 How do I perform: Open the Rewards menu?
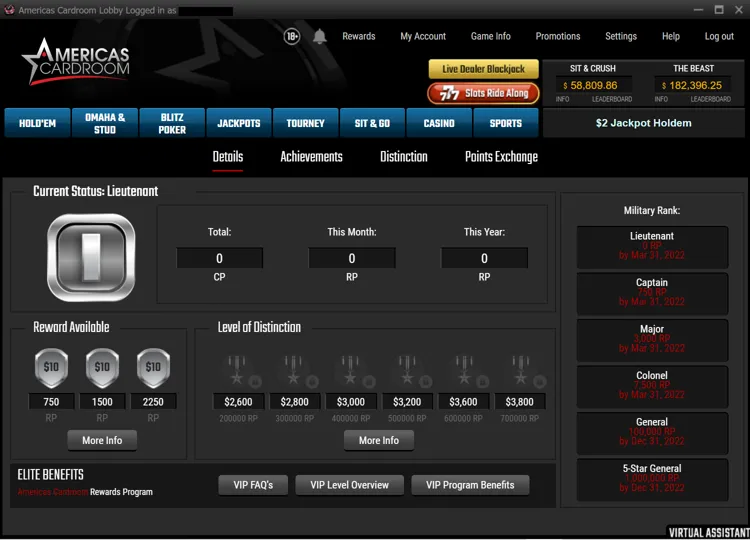[359, 36]
